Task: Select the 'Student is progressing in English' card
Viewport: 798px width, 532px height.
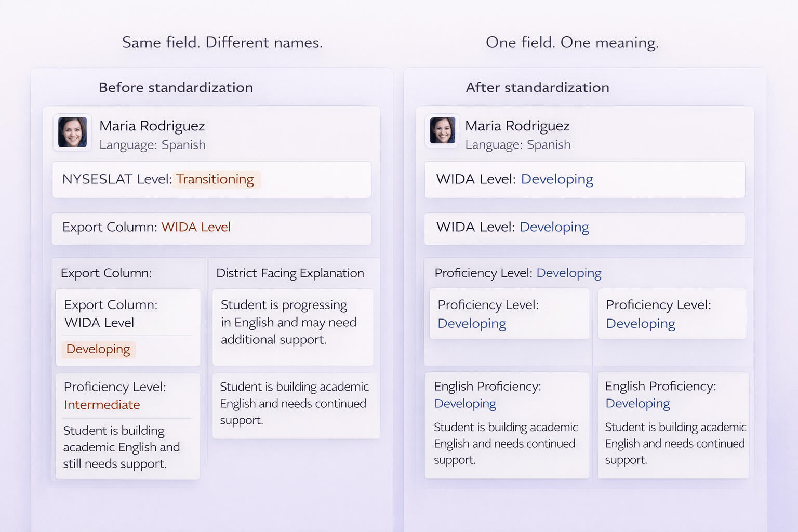Action: [292, 326]
